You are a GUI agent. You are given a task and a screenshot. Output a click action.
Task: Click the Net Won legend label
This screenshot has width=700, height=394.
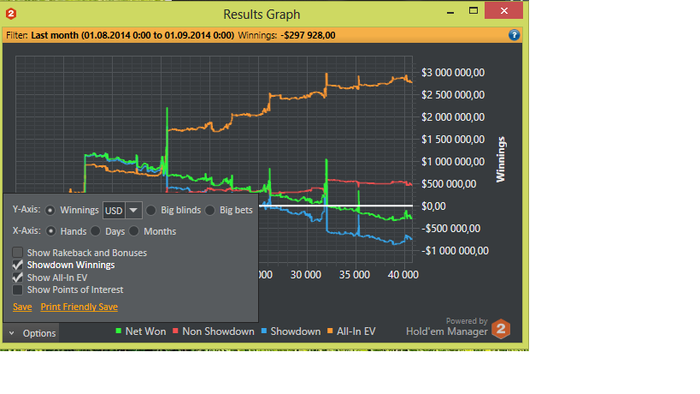click(x=146, y=332)
